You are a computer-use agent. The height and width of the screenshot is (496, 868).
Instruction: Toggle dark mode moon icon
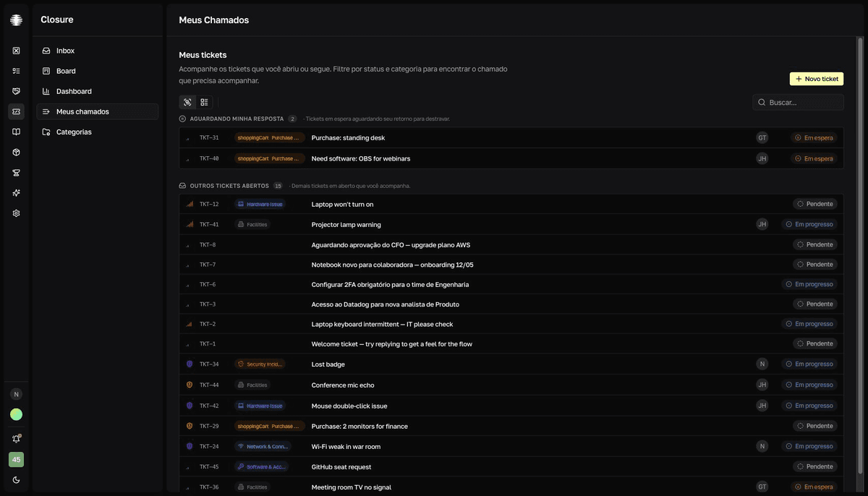(x=16, y=480)
